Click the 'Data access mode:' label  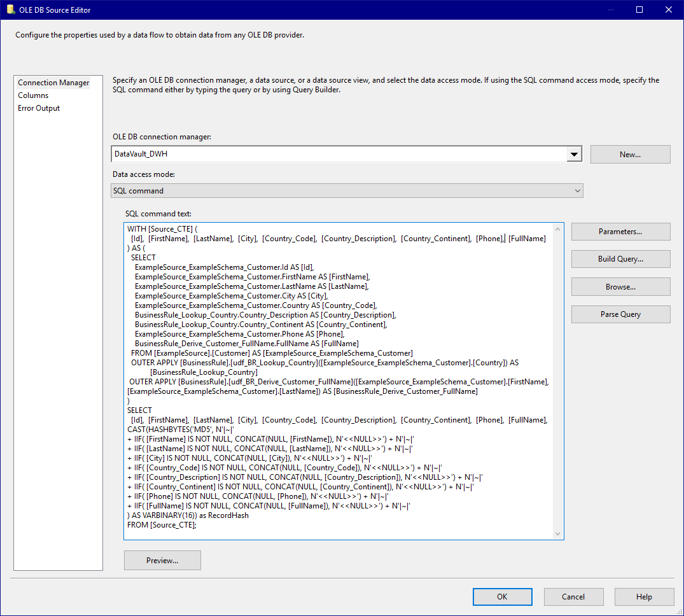coord(144,174)
